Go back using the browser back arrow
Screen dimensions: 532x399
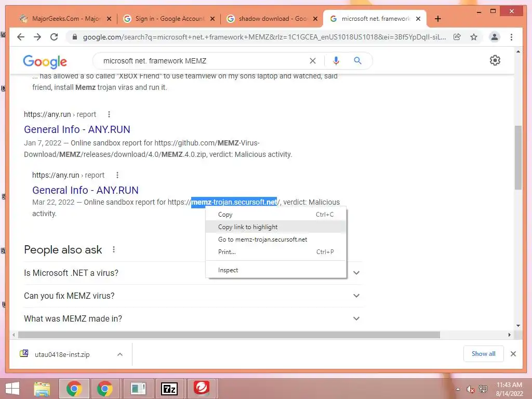click(x=21, y=37)
